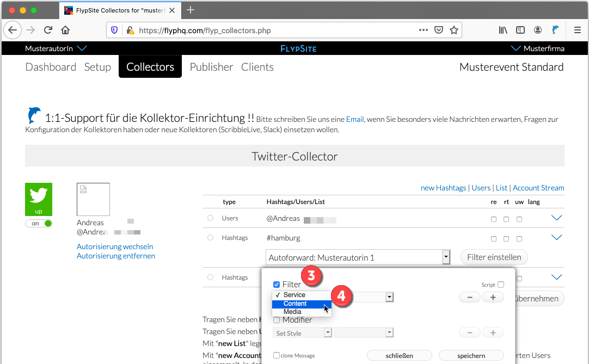Expand the last Hashtags row chevron
Screen dimensions: 589x364
(556, 277)
